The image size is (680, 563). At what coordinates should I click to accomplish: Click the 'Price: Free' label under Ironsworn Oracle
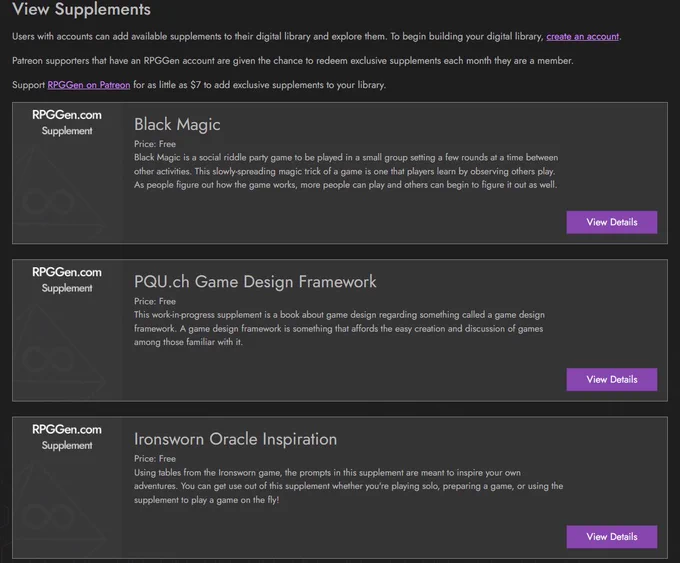coord(155,458)
